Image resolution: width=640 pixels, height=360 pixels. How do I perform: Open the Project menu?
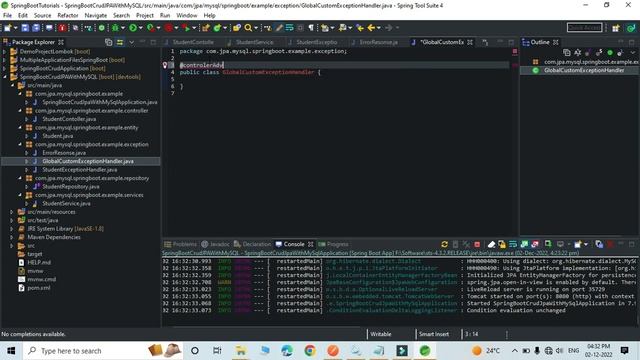pyautogui.click(x=145, y=16)
